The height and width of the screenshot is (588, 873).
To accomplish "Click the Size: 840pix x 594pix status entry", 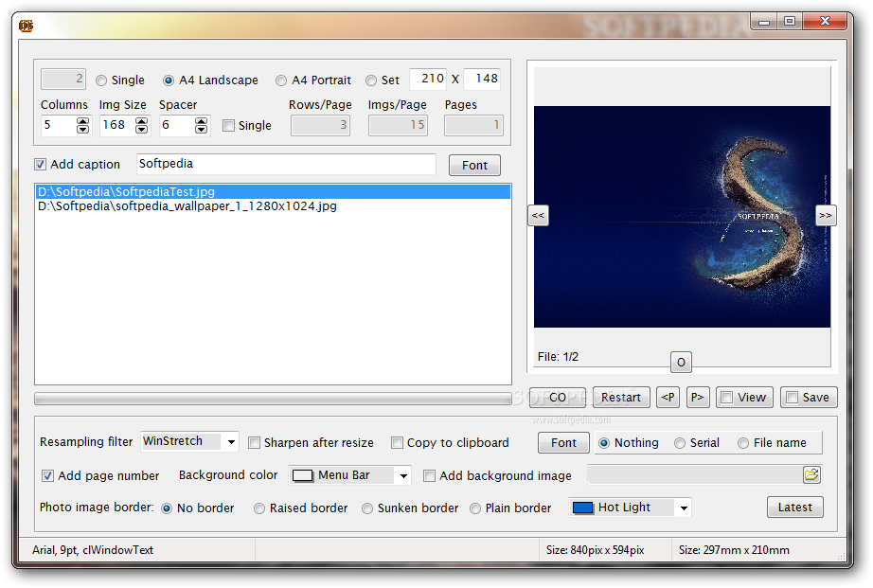I will pyautogui.click(x=595, y=550).
